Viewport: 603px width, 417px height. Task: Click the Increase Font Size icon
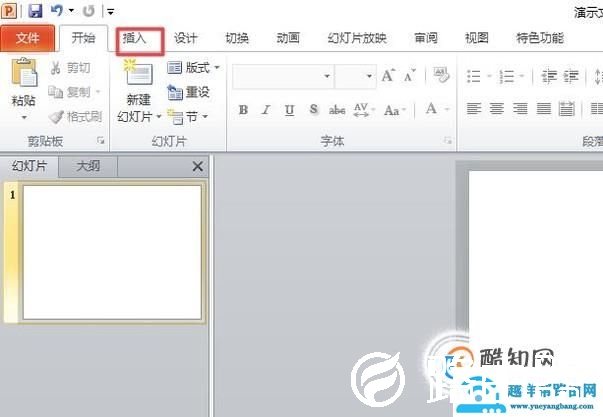pos(388,75)
